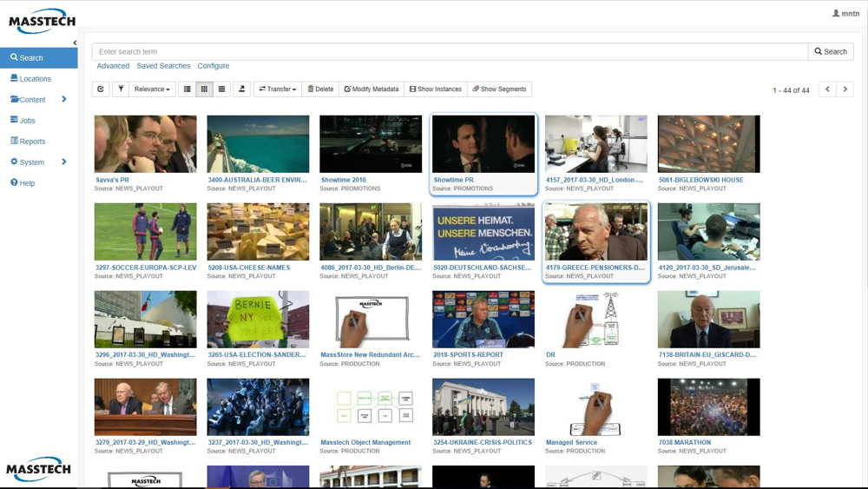Image resolution: width=868 pixels, height=489 pixels.
Task: Open the 5208-USA-CHEESE-NAMES title link
Action: (249, 268)
